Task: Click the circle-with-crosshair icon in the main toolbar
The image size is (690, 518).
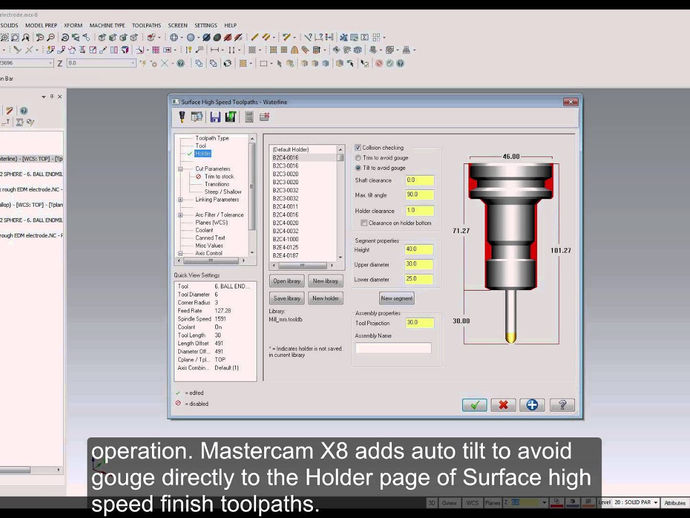Action: point(174,37)
